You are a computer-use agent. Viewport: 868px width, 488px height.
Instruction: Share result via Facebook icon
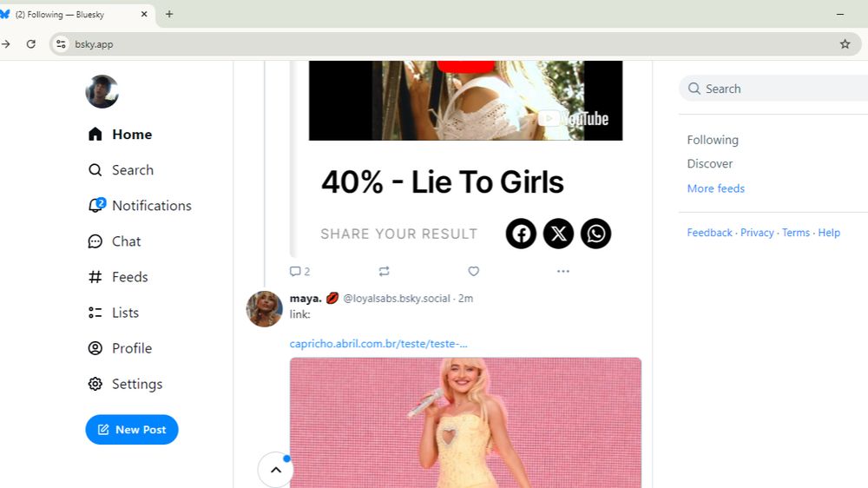(x=521, y=234)
